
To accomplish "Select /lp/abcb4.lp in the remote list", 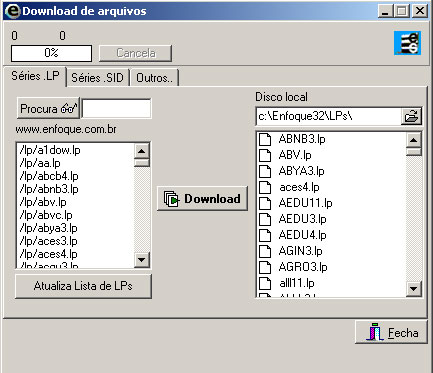I will [49, 176].
